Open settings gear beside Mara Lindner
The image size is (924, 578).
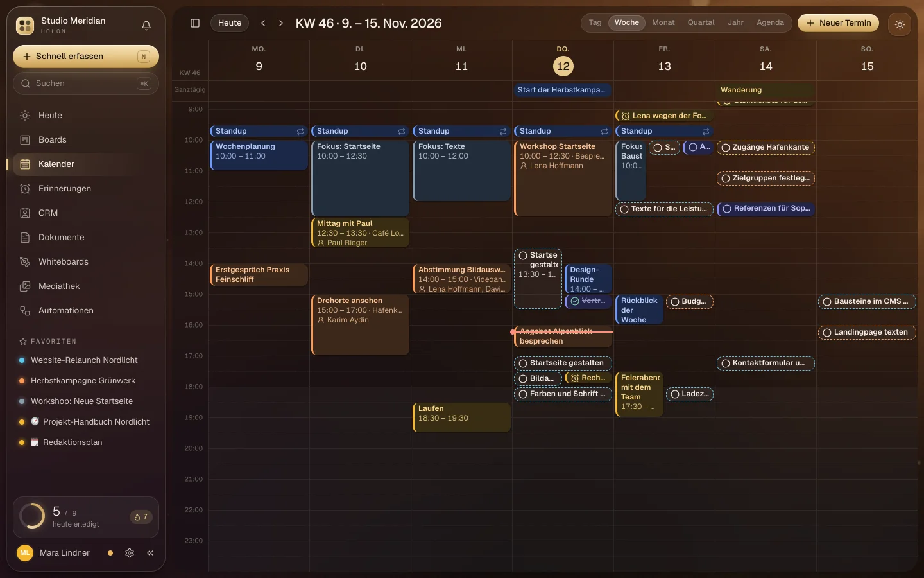(x=130, y=553)
